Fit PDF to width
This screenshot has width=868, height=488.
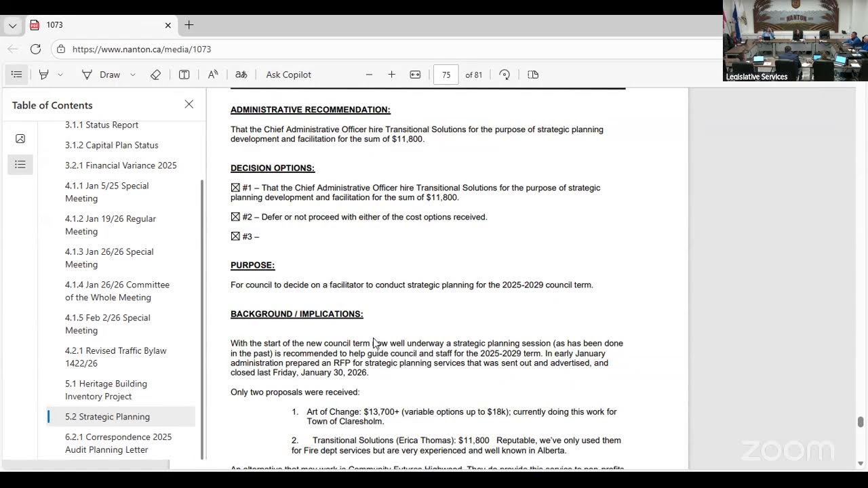(415, 75)
